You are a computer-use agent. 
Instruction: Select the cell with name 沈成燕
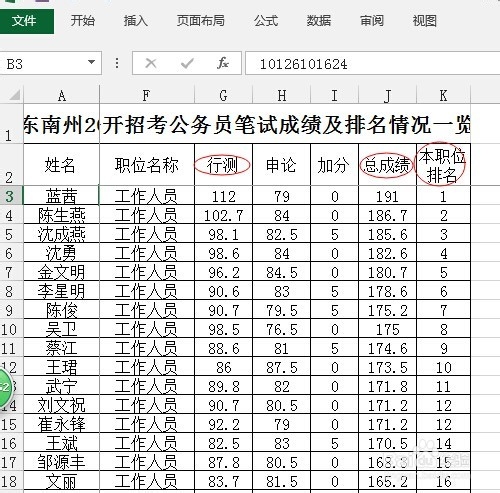61,234
